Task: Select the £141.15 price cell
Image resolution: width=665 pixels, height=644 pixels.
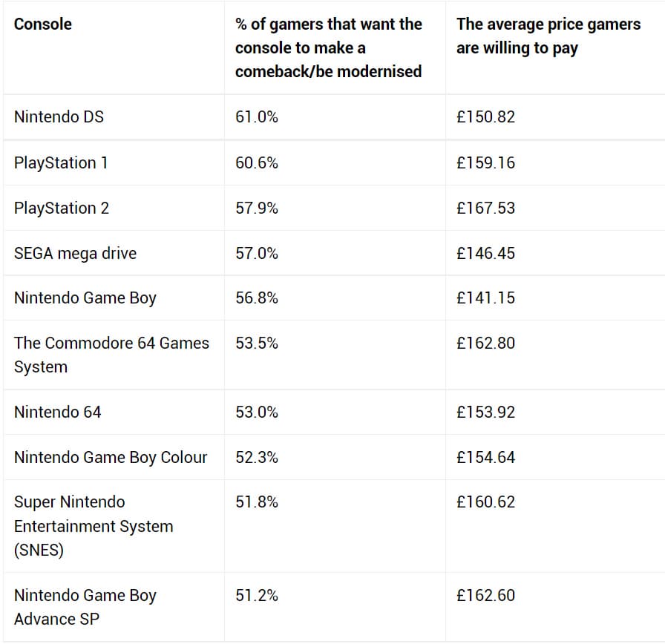Action: pyautogui.click(x=485, y=298)
